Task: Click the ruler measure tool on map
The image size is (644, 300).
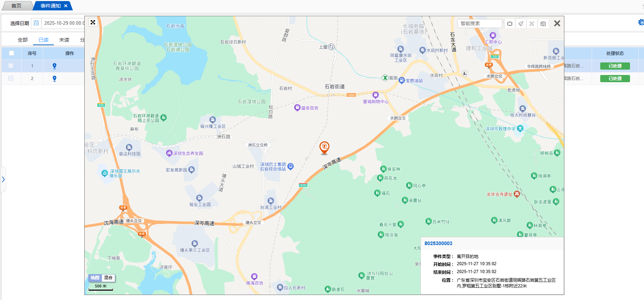Action: (532, 24)
